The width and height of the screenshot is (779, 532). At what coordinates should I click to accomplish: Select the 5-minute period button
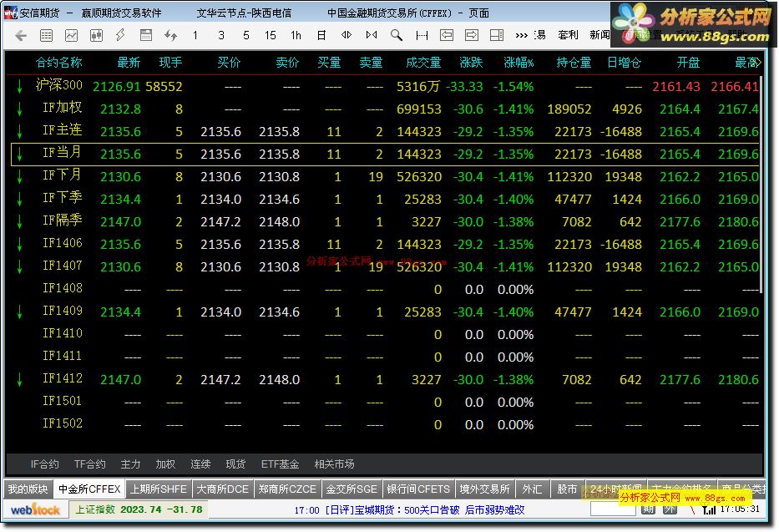coord(246,35)
